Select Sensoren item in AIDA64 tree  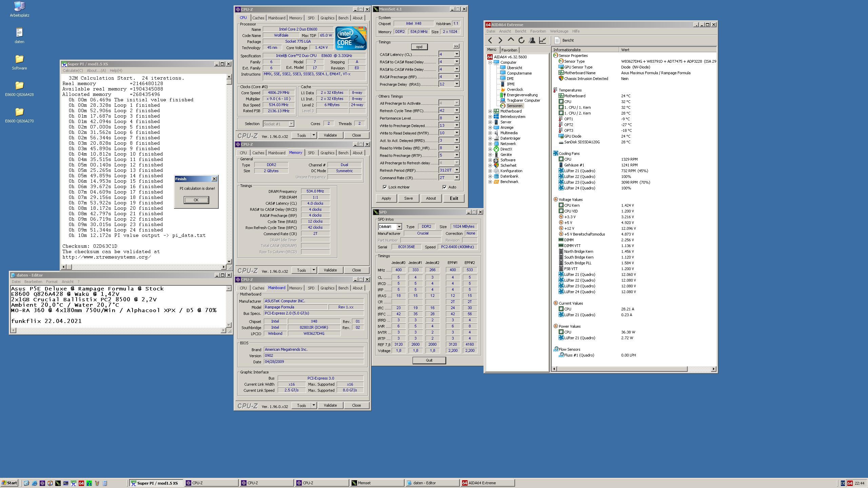pyautogui.click(x=514, y=106)
